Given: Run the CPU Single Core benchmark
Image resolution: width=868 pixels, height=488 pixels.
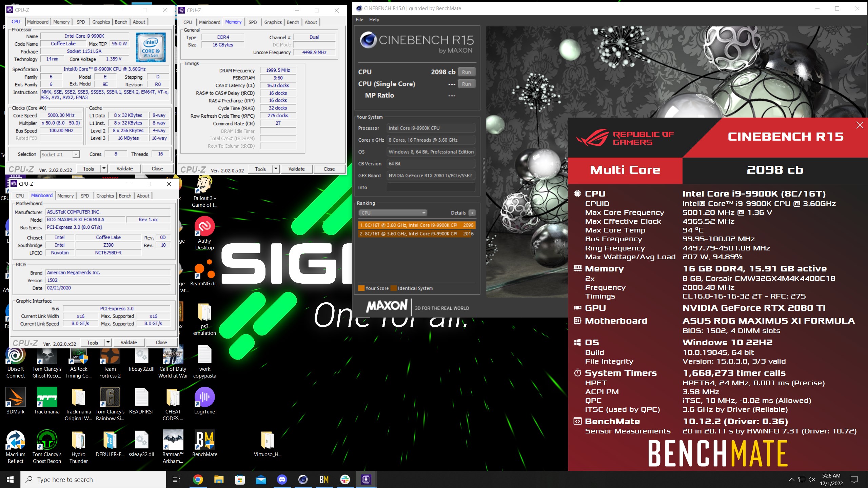Looking at the screenshot, I should 467,84.
